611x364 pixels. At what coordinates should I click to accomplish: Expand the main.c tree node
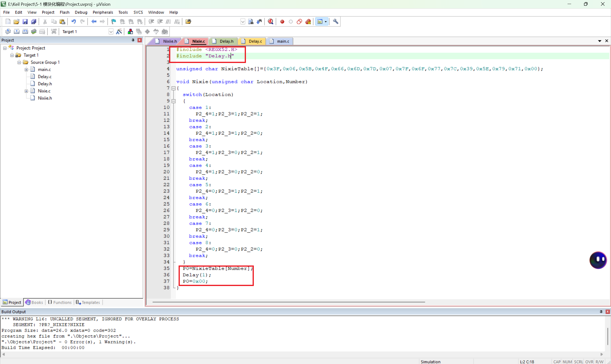coord(26,70)
